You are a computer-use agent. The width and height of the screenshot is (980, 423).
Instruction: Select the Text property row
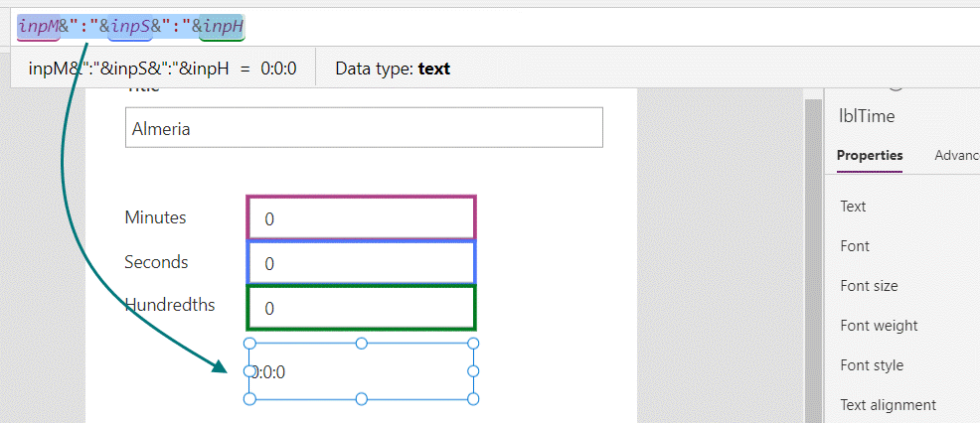[x=853, y=207]
